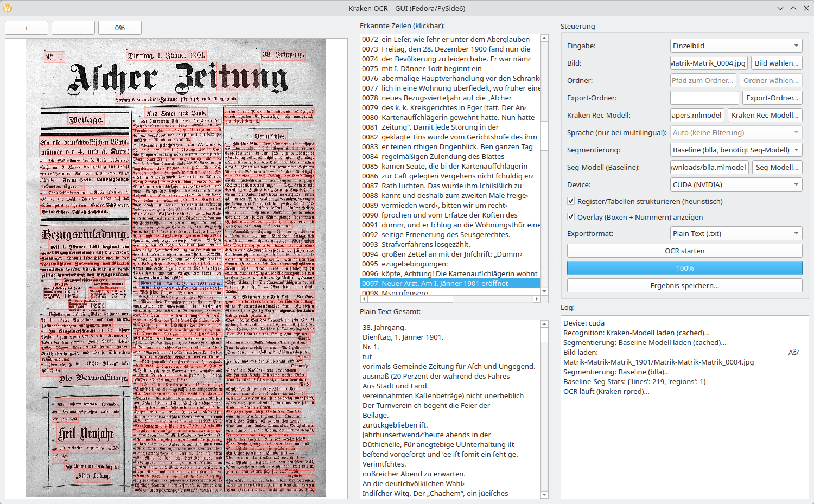
Task: Open the Exportformat dropdown showing Plain Text
Action: (x=736, y=233)
